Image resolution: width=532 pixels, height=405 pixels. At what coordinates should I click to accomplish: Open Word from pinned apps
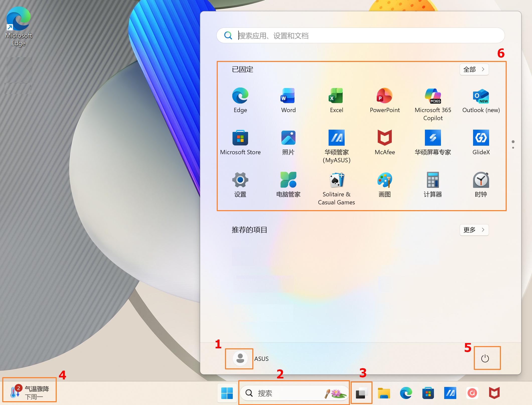click(x=288, y=96)
